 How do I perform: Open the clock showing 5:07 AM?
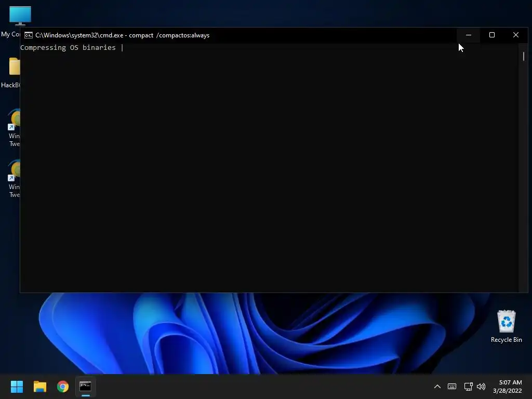507,386
